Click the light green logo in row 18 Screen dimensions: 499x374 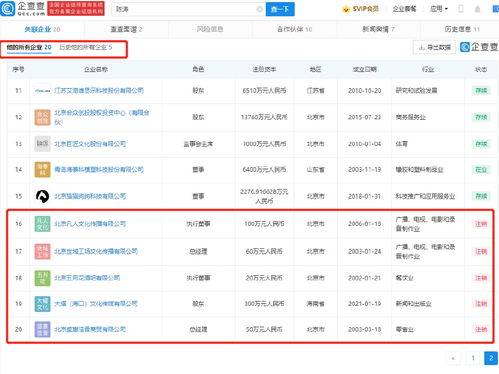42,278
